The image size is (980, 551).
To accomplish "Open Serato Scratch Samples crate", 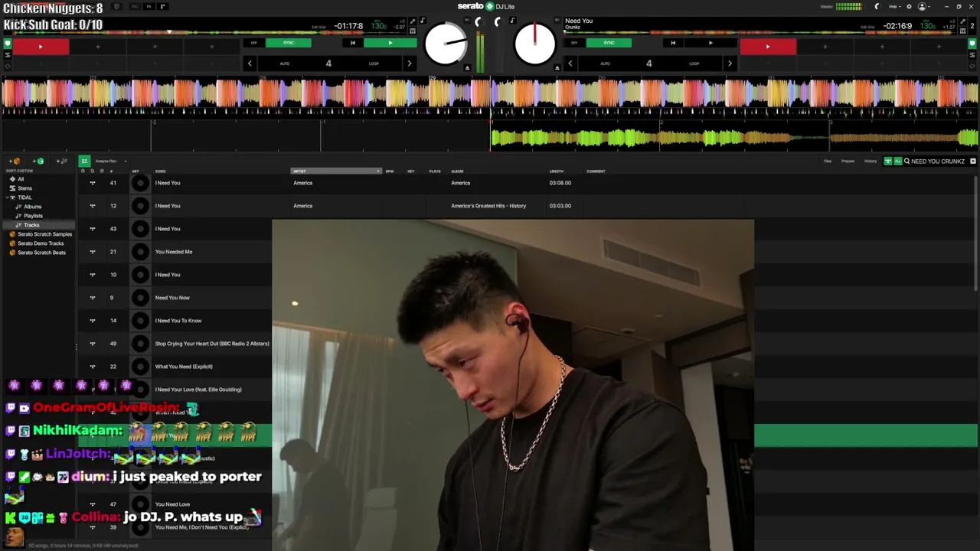I will point(44,234).
